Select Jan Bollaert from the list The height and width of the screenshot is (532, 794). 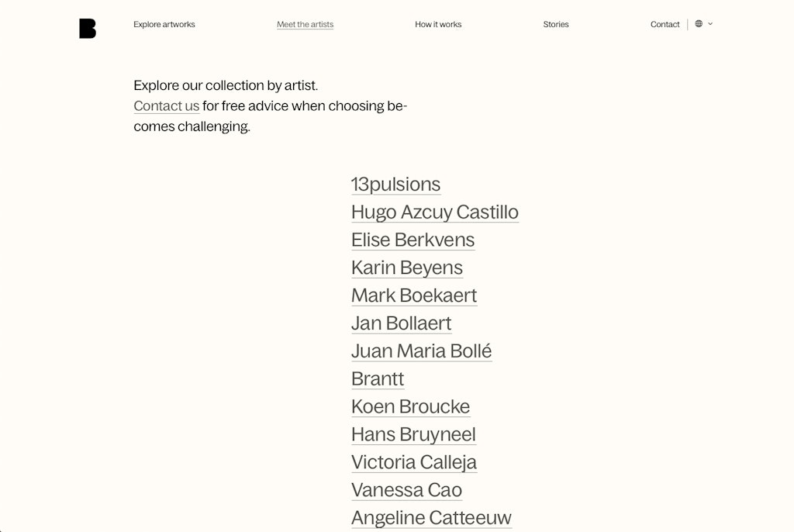[401, 323]
